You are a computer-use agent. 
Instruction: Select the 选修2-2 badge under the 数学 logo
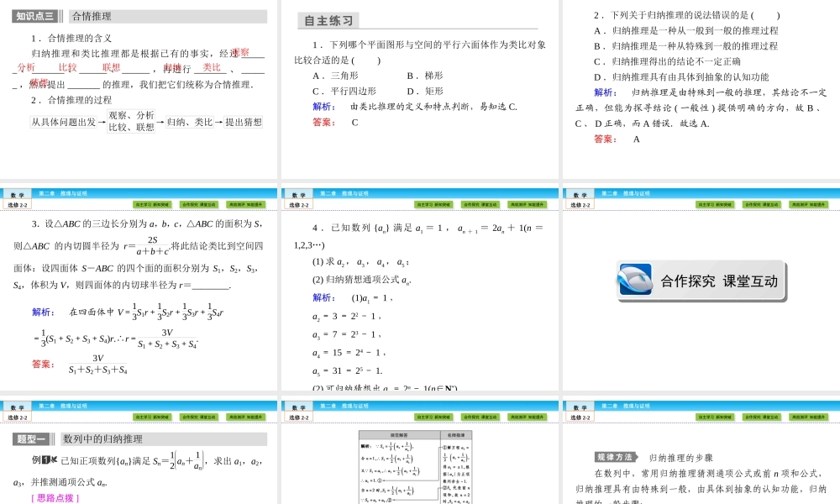coord(18,416)
